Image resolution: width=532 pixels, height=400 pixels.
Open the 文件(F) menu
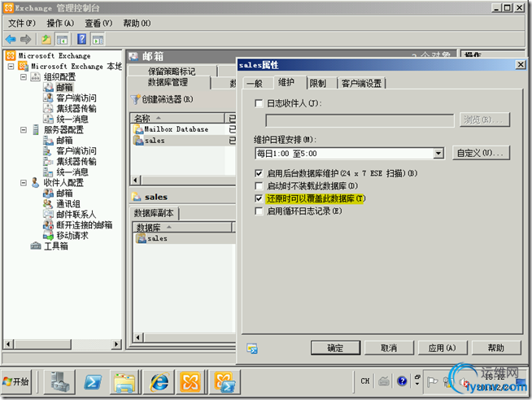click(x=22, y=23)
